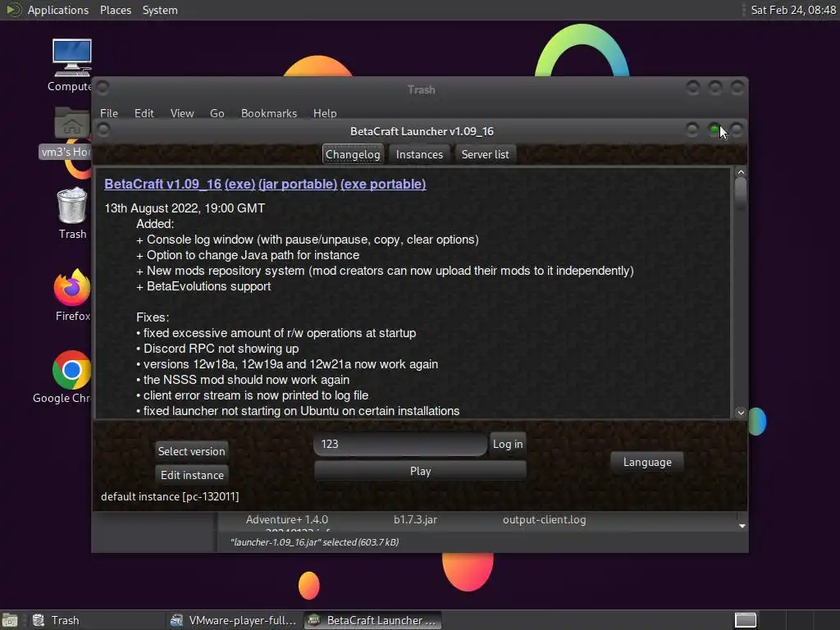Image resolution: width=840 pixels, height=630 pixels.
Task: Open the Go menu in Trash window
Action: (x=217, y=113)
